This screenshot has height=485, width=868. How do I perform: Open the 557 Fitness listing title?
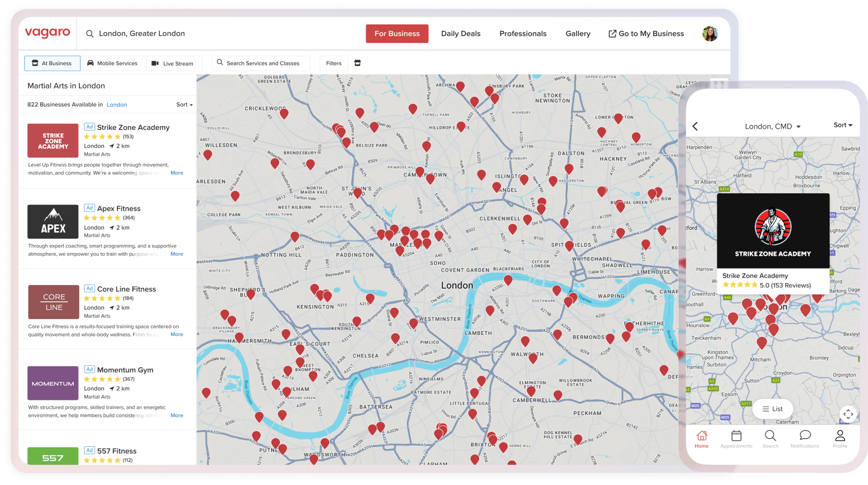(117, 451)
